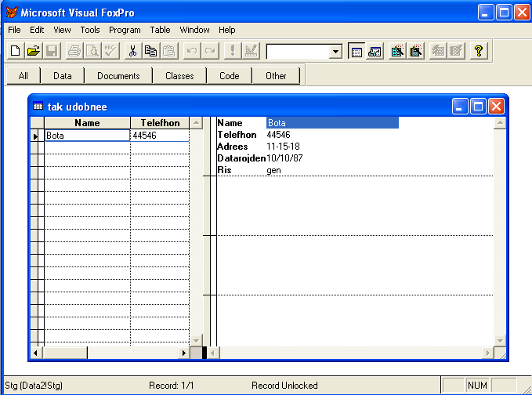Image resolution: width=532 pixels, height=395 pixels.
Task: Click the FoxPro fox title bar icon
Action: (x=12, y=13)
